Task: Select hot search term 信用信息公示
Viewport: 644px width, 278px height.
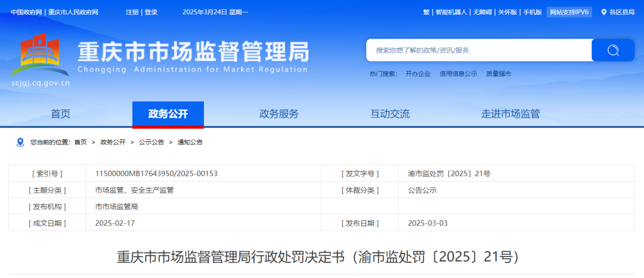Action: coord(459,74)
